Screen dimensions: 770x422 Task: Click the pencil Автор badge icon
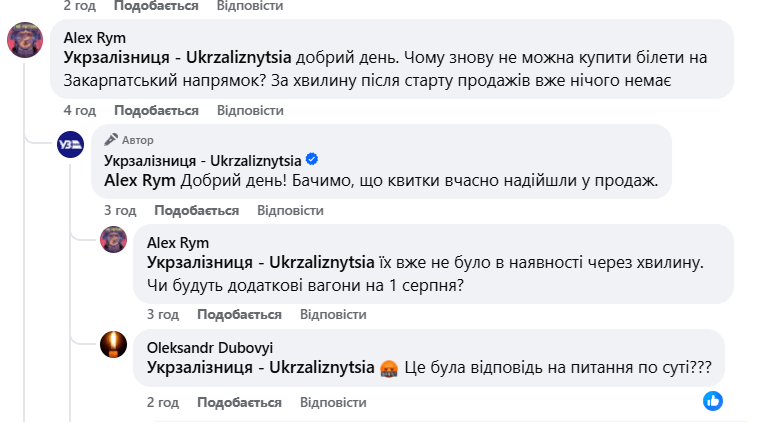tap(112, 140)
